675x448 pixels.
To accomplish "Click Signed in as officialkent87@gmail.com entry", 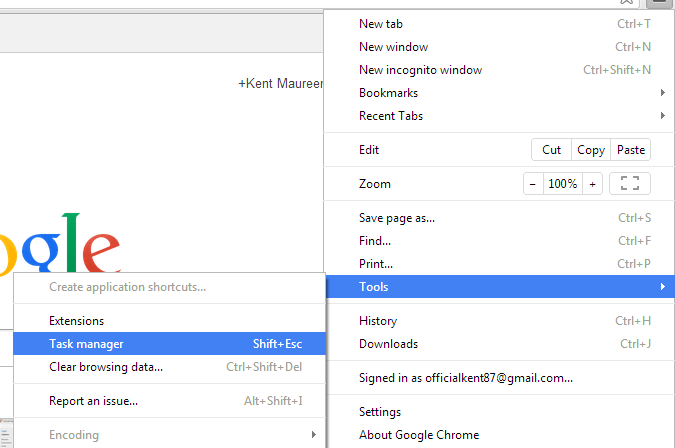I will tap(499, 378).
